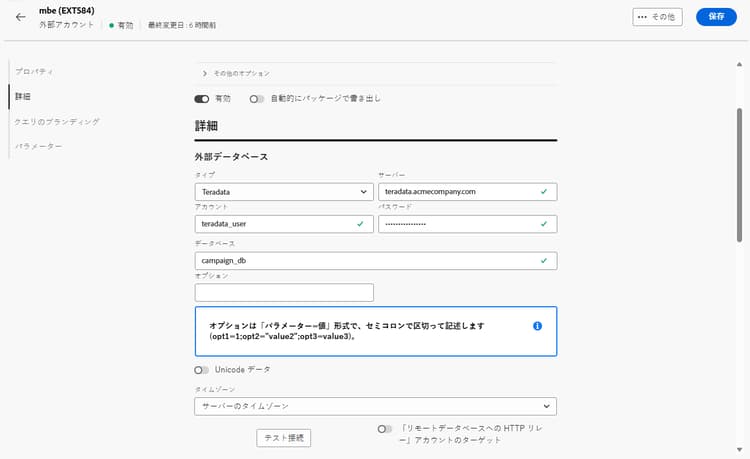
Task: Click the green checkmark in server field
Action: point(544,192)
